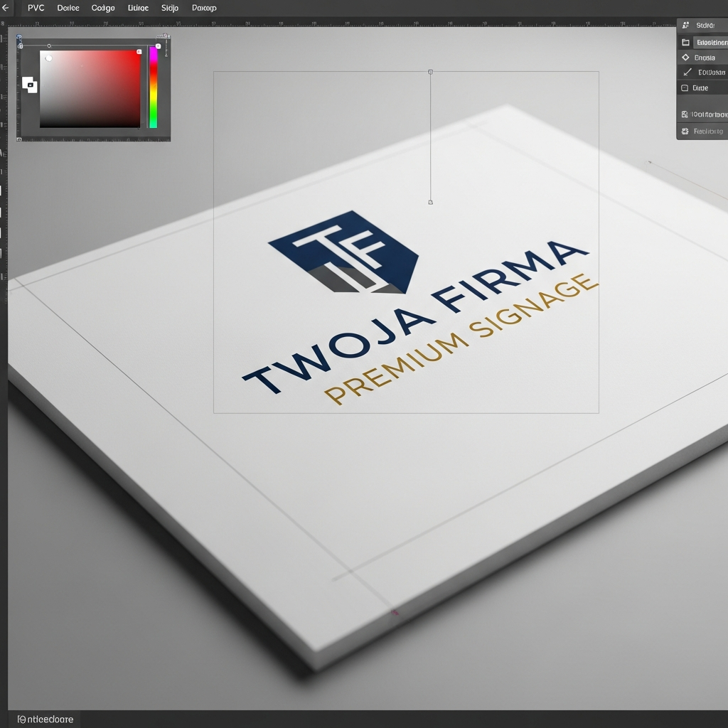Click the recycle icon in bottom right panel

coord(685,131)
